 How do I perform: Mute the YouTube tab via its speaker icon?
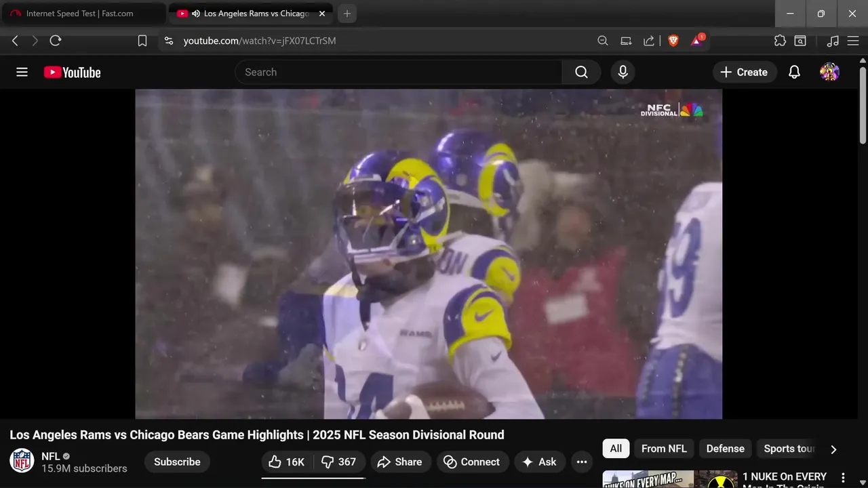(x=196, y=14)
